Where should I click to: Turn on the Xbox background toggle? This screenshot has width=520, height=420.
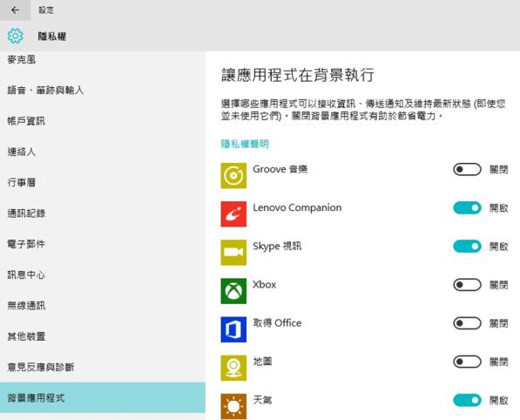point(467,285)
